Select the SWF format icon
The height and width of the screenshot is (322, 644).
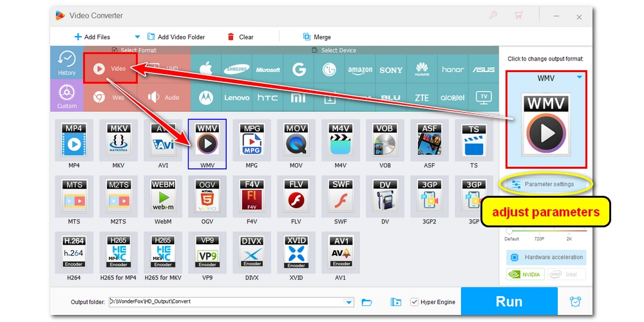(x=340, y=196)
